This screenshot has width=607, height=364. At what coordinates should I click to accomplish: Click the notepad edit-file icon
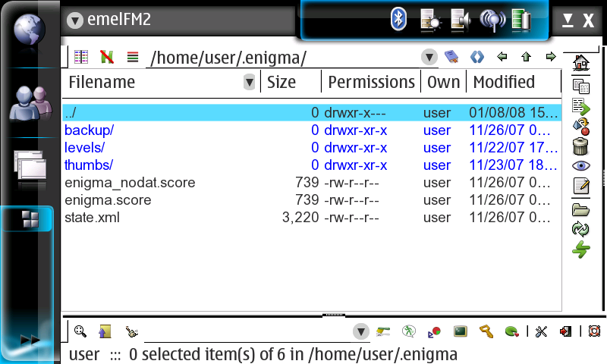(580, 186)
